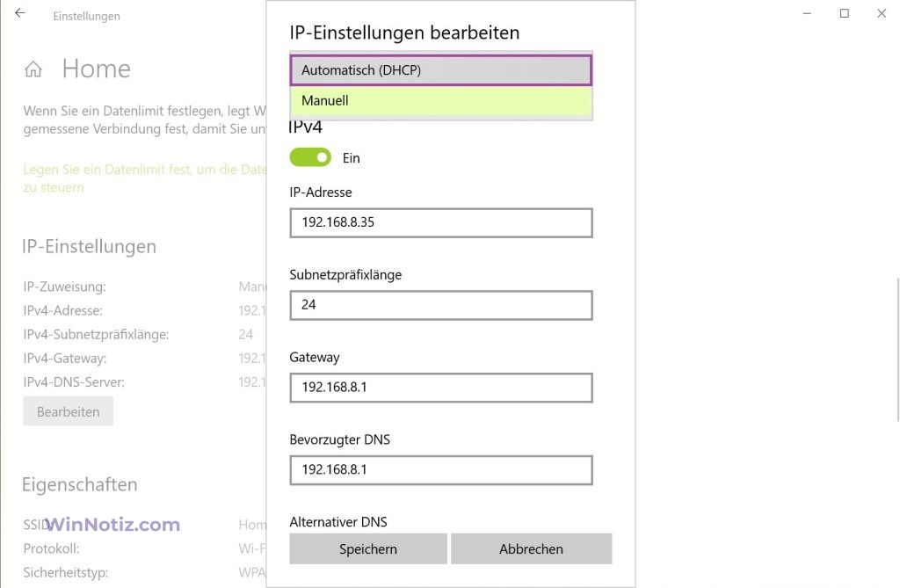Click the back arrow to return
This screenshot has height=588, width=900.
click(x=19, y=12)
